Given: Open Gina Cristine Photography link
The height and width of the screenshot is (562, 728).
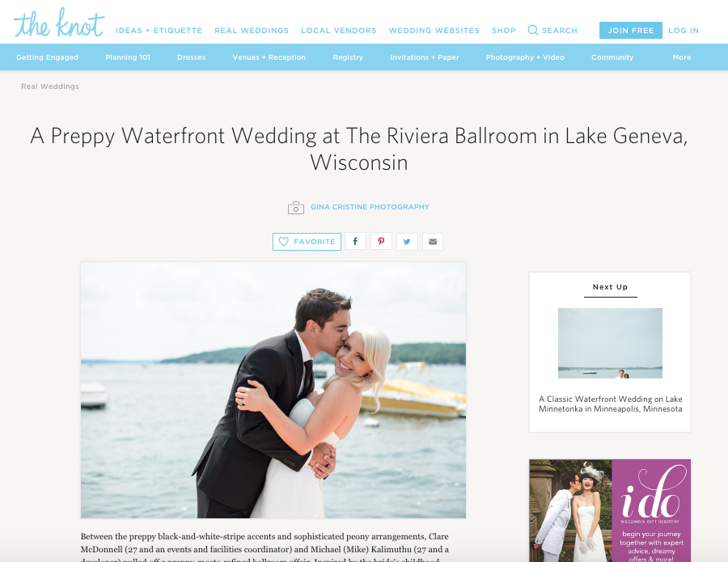Looking at the screenshot, I should (x=370, y=207).
